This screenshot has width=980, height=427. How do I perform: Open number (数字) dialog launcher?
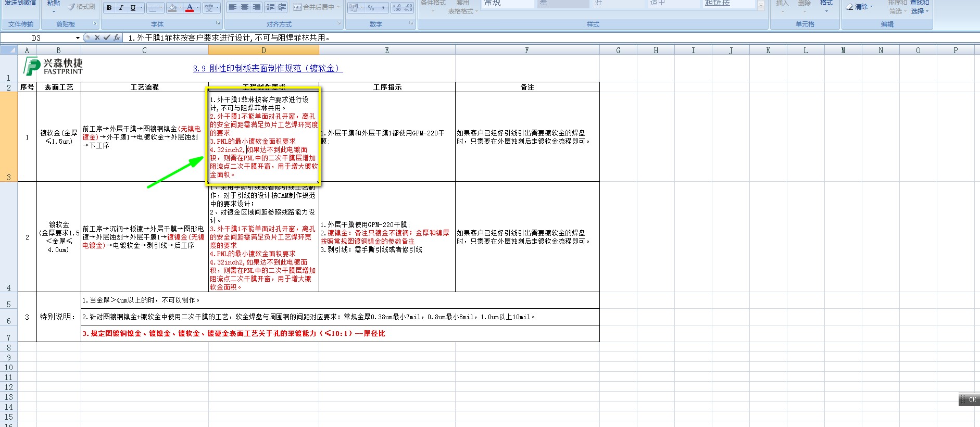click(x=411, y=23)
